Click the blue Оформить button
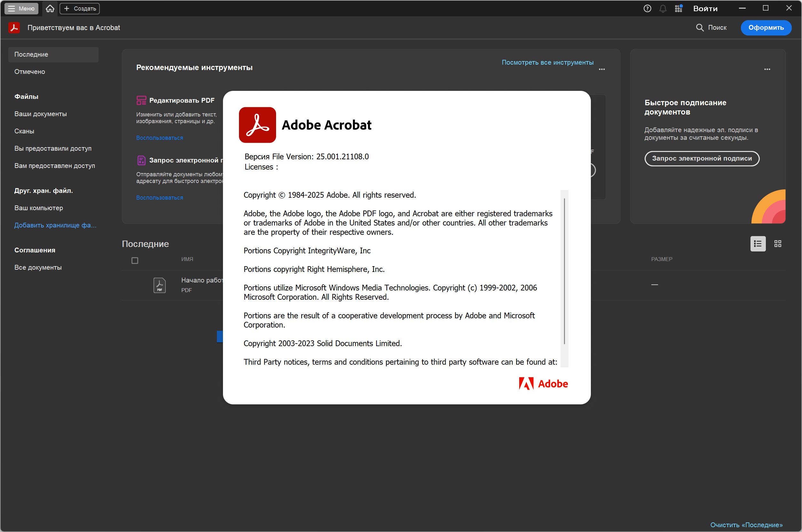Viewport: 802px width, 532px height. click(766, 28)
